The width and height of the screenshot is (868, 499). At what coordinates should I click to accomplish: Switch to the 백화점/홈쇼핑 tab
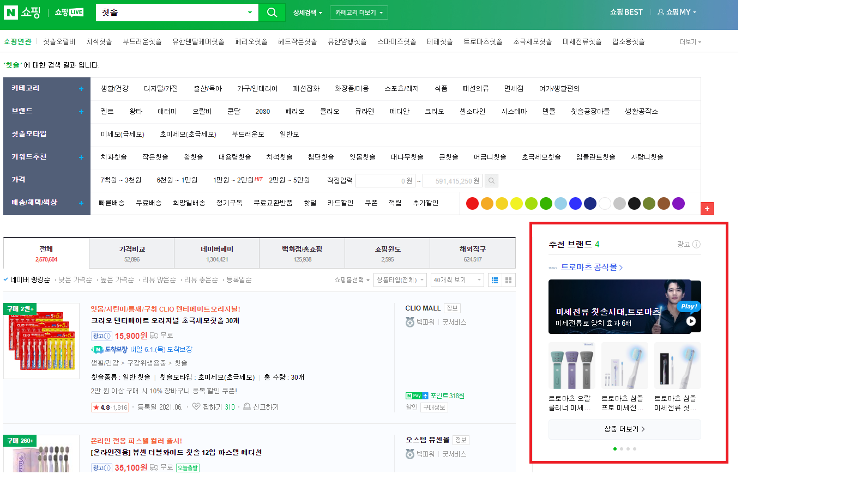coord(302,253)
